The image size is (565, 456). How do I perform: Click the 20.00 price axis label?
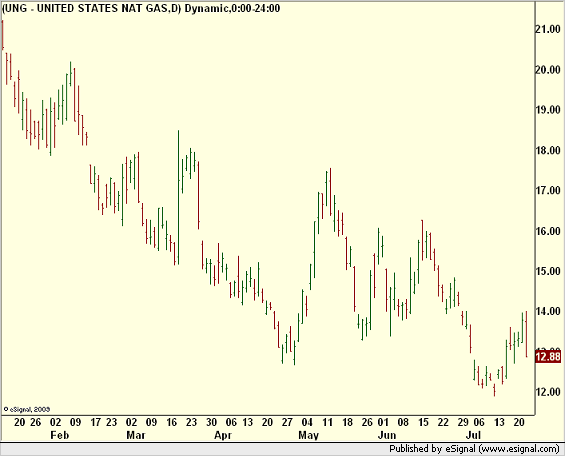point(548,70)
